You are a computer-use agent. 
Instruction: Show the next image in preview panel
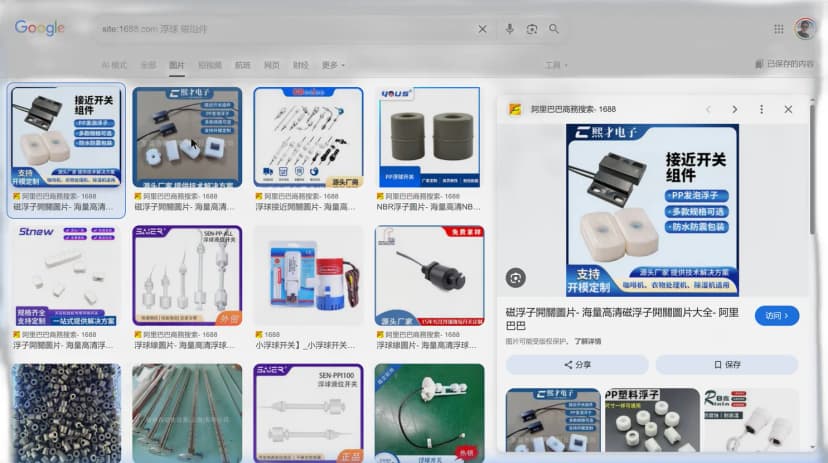tap(735, 109)
